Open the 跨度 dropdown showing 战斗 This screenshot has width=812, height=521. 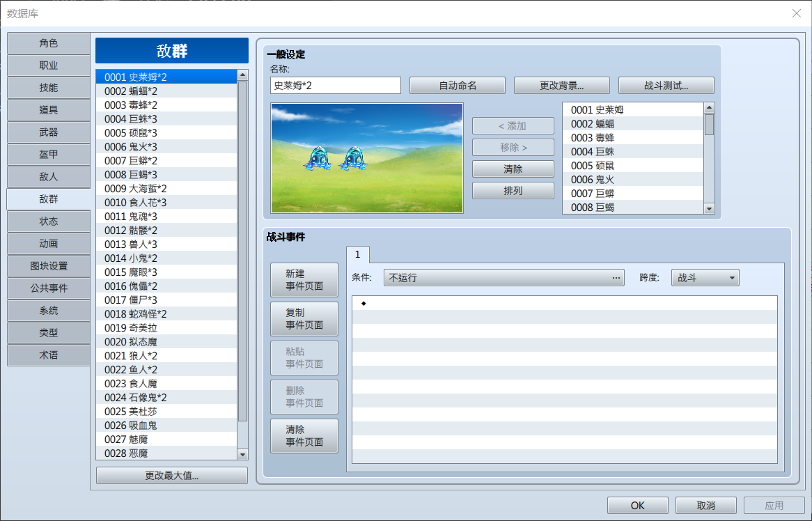tap(705, 278)
